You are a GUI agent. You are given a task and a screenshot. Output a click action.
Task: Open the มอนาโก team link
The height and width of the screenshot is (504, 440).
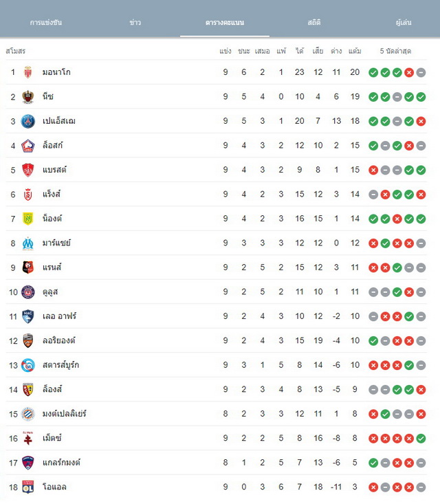coord(56,72)
